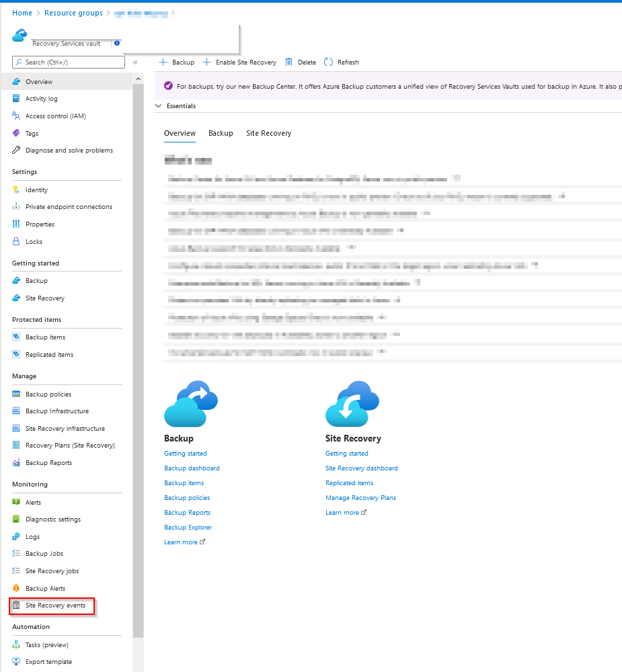
Task: Open Site Recovery jobs in the sidebar
Action: [x=52, y=571]
